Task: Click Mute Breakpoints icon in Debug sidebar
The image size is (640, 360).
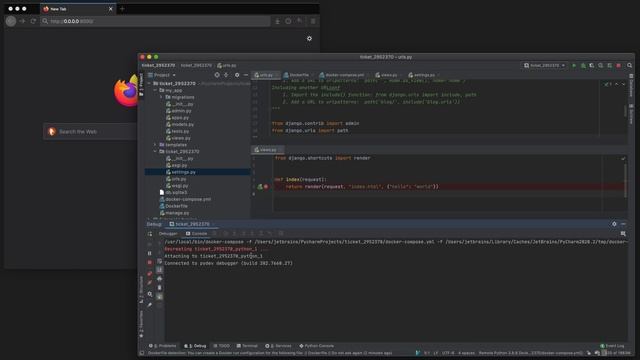Action: pyautogui.click(x=150, y=282)
